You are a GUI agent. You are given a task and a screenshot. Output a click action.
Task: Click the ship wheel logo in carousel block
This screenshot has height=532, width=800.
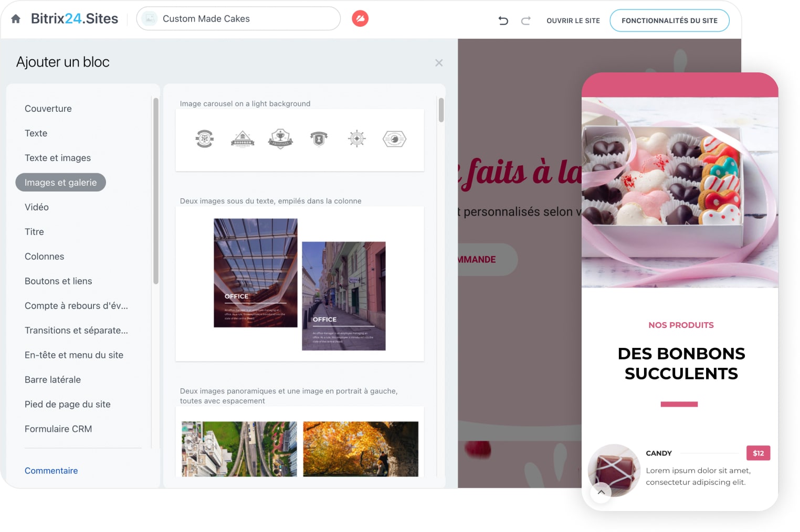pos(356,139)
